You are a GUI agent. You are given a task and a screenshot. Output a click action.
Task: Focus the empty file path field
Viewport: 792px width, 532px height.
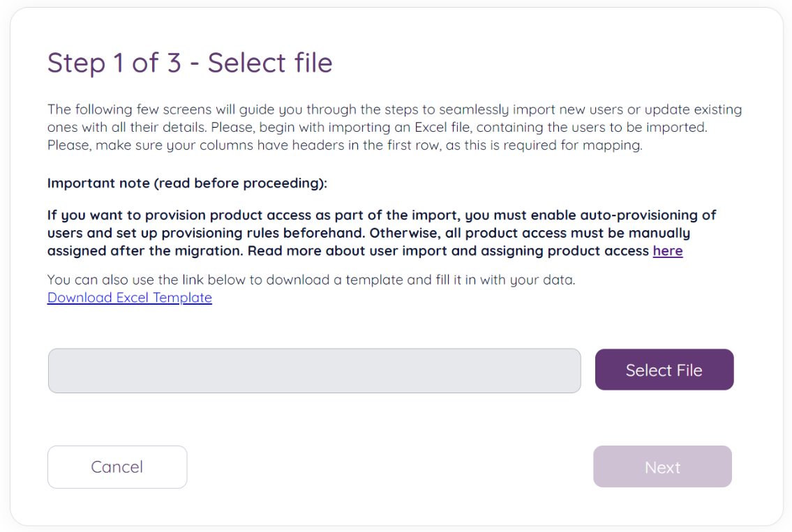(x=314, y=371)
